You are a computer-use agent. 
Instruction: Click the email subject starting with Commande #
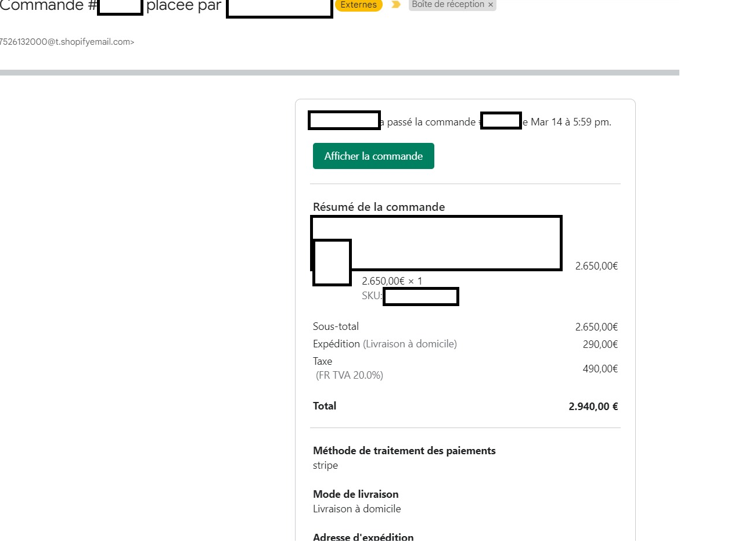point(110,6)
